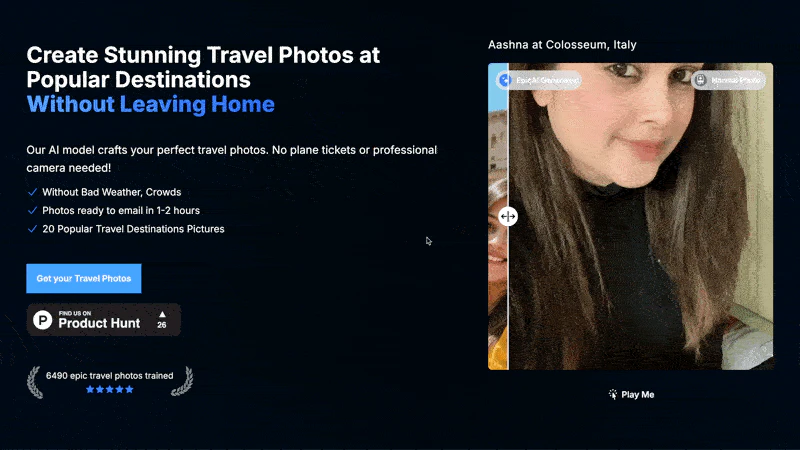
Task: Click the pointer icon beside Play Me
Action: [x=613, y=395]
